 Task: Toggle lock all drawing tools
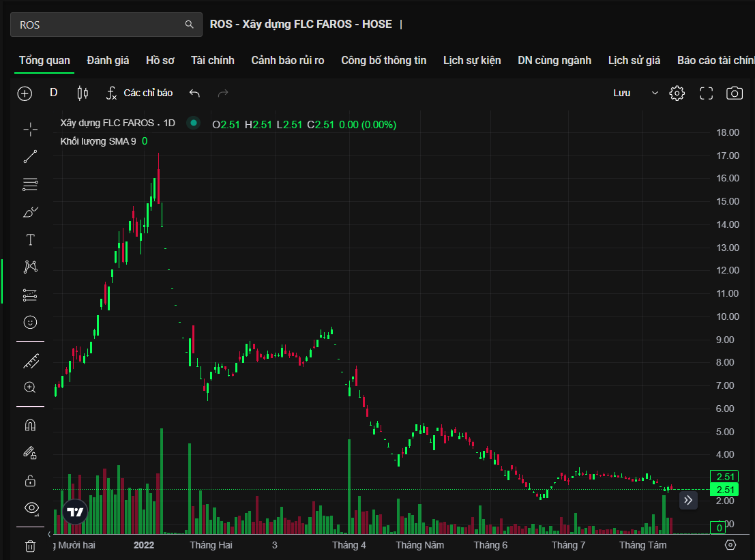[x=30, y=481]
